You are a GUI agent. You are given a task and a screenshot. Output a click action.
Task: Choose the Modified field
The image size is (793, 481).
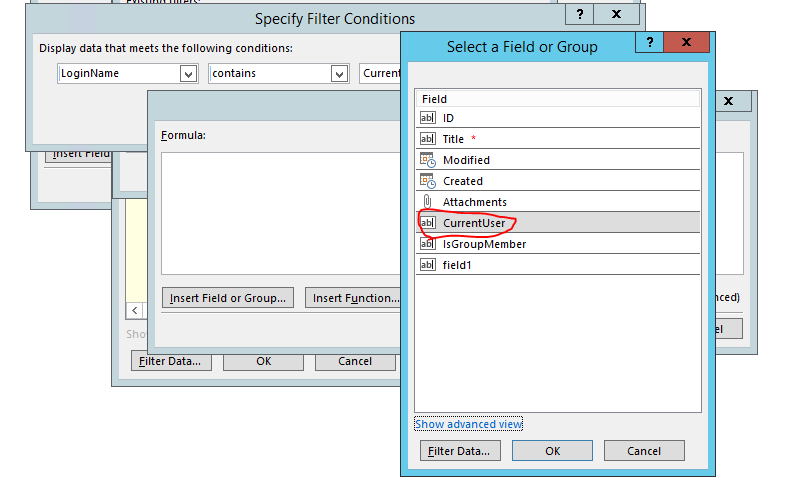[558, 160]
